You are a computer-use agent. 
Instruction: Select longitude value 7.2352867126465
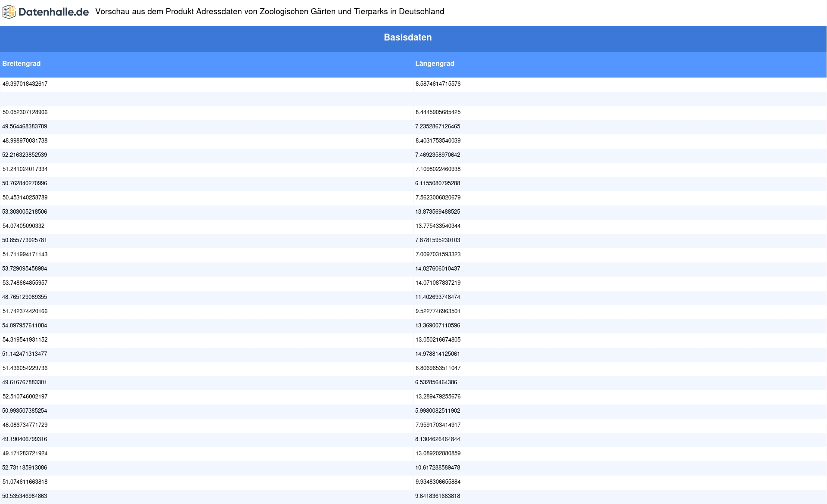pyautogui.click(x=438, y=127)
